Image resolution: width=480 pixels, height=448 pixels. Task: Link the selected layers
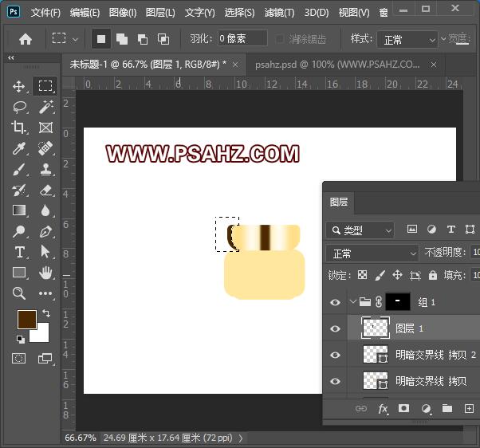click(x=361, y=408)
